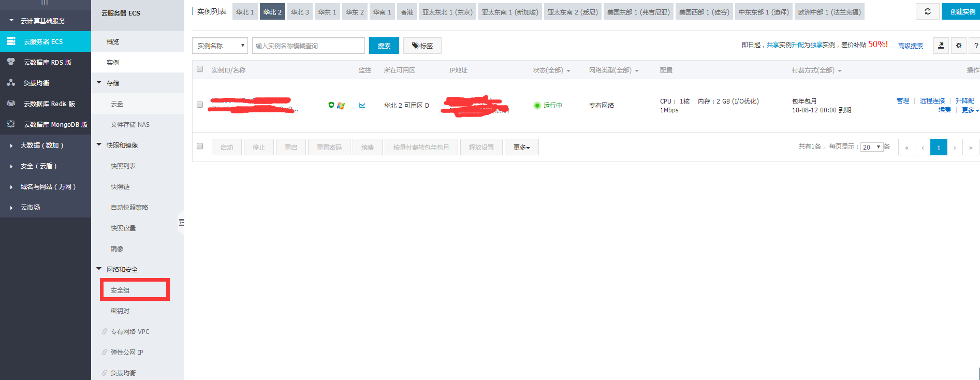
Task: Open the 更多 dropdown in bottom toolbar
Action: [521, 147]
